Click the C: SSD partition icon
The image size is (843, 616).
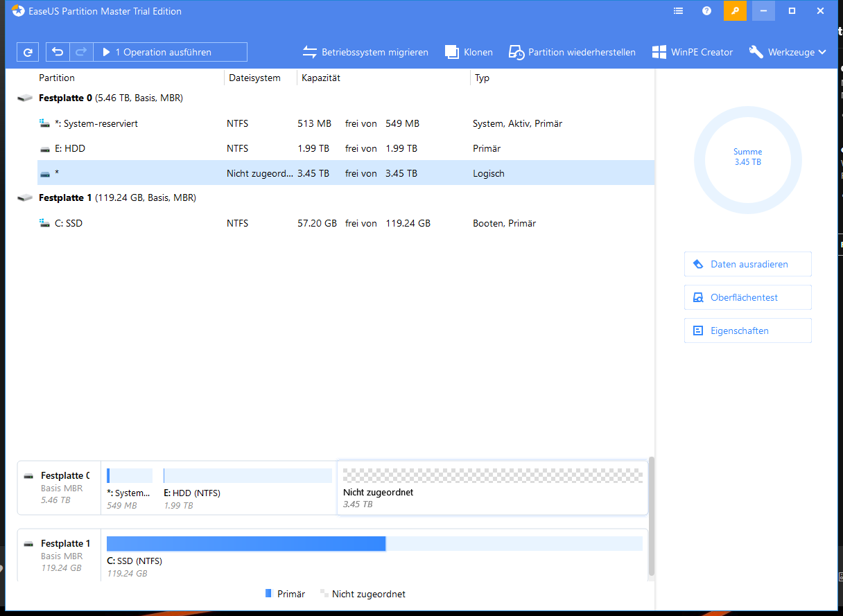[x=45, y=223]
